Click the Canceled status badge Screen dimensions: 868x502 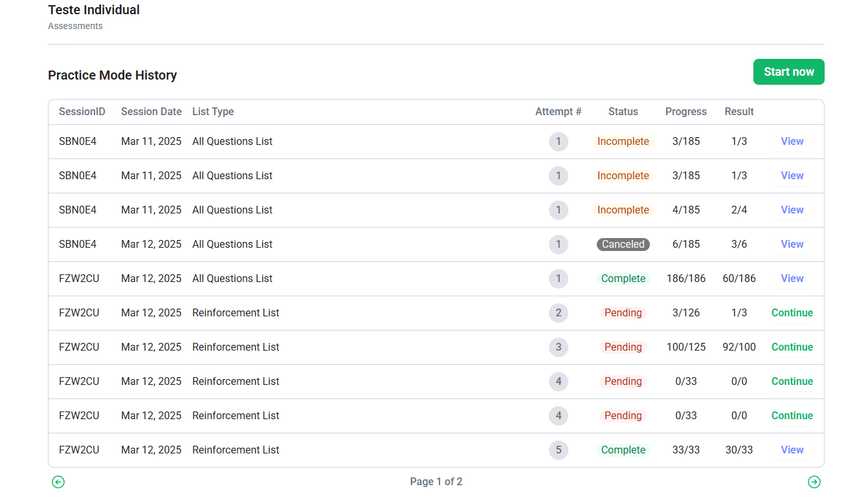[x=623, y=245]
